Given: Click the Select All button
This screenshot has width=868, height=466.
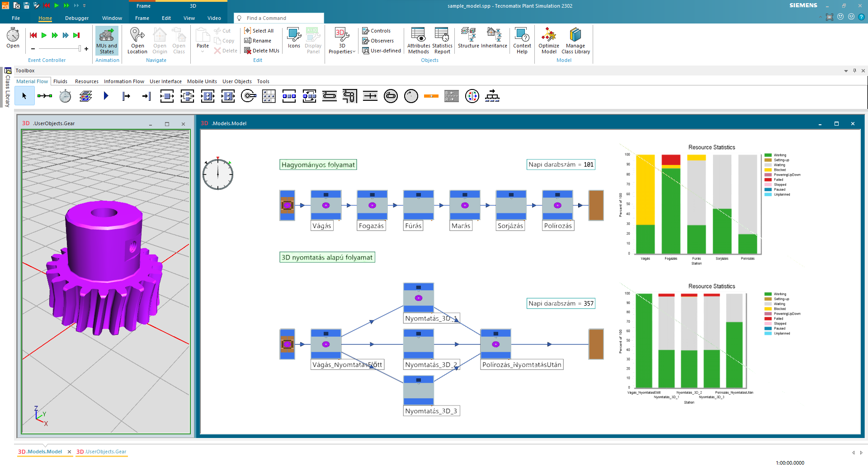Looking at the screenshot, I should click(259, 31).
